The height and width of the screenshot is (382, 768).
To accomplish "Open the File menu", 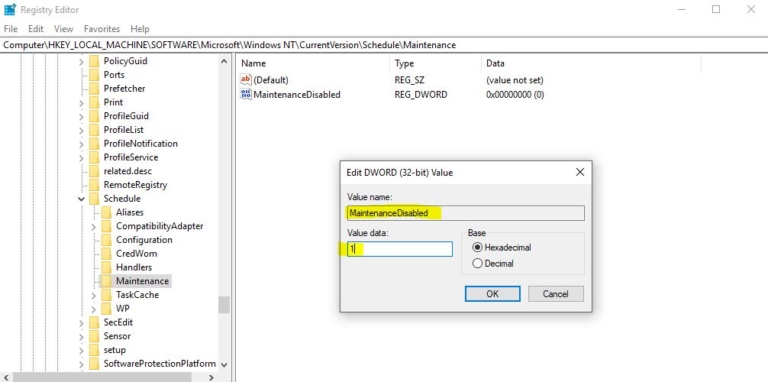I will pos(10,29).
